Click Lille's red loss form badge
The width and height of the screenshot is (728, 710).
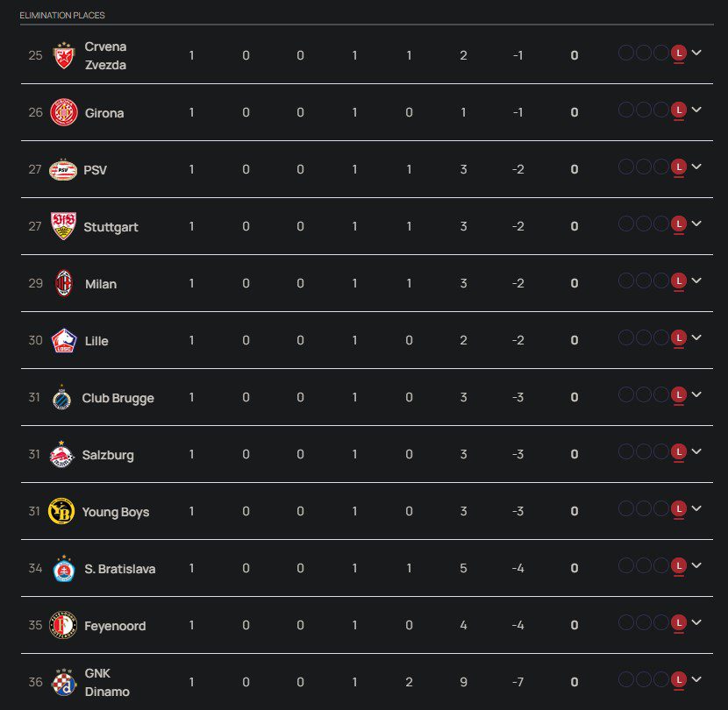(x=678, y=338)
